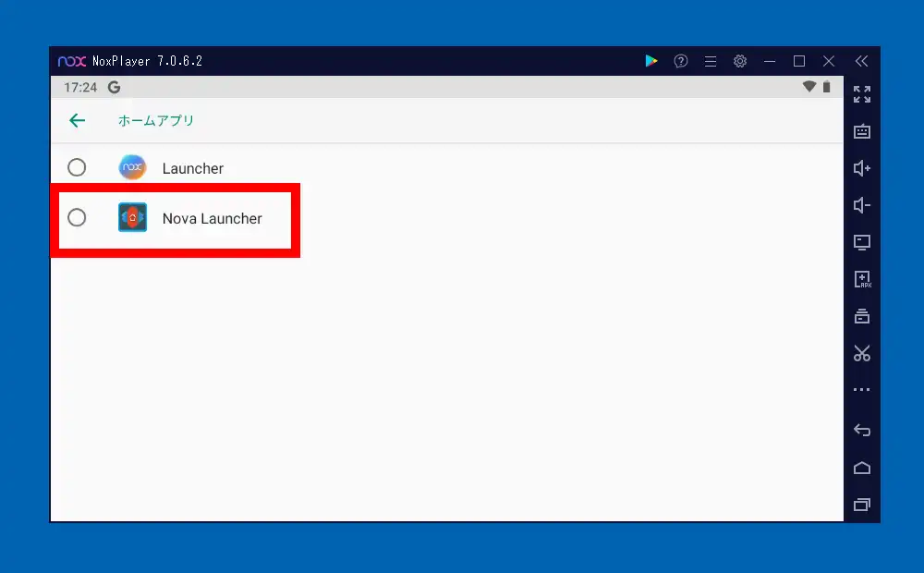Minimize the NoxPlayer window
Viewport: 924px width, 573px height.
pos(770,61)
